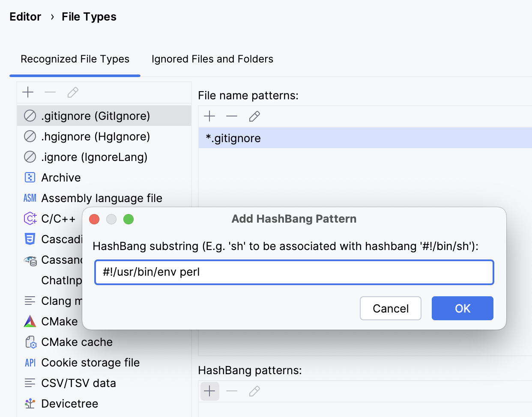Switch to the Ignored Files and Folders tab
Image resolution: width=532 pixels, height=417 pixels.
212,59
